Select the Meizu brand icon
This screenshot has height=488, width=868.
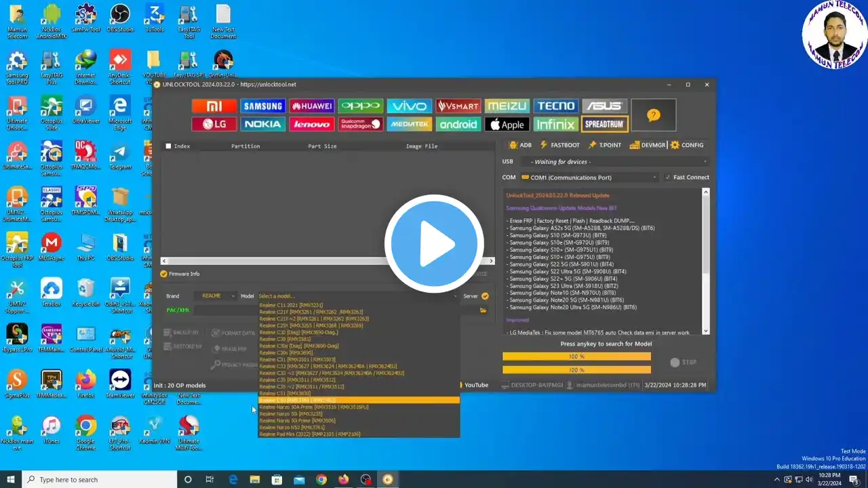(x=507, y=106)
